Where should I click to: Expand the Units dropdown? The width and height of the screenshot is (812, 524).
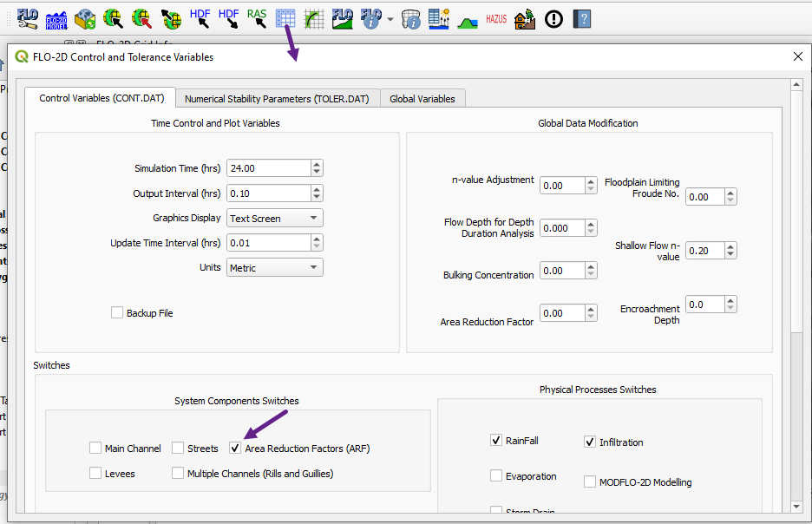(x=274, y=268)
